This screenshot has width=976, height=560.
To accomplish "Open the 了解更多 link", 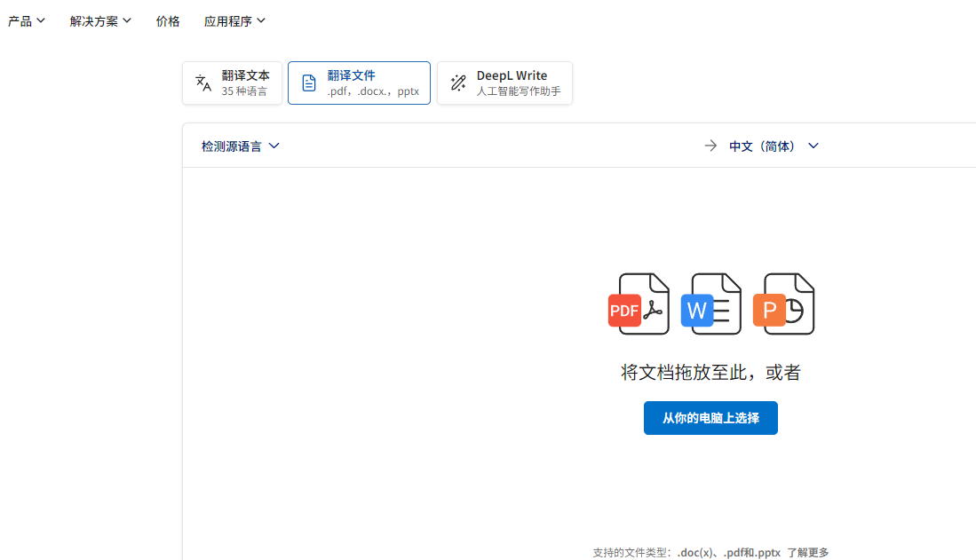I will [807, 552].
